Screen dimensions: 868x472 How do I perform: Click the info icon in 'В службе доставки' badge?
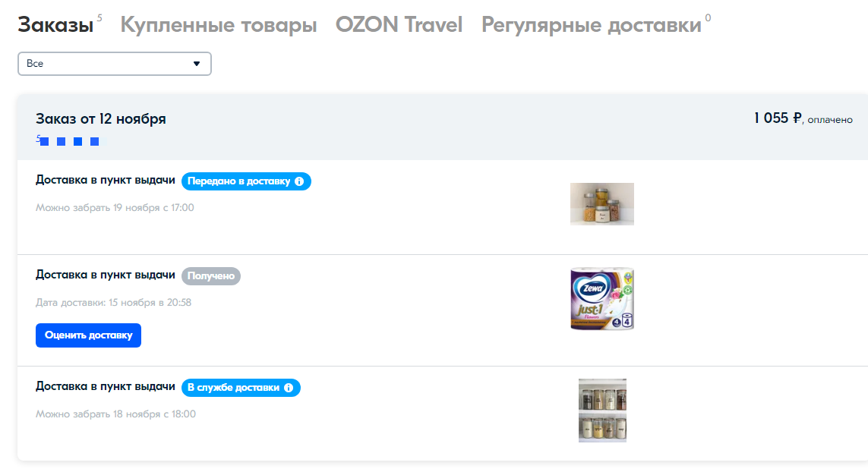coord(289,388)
